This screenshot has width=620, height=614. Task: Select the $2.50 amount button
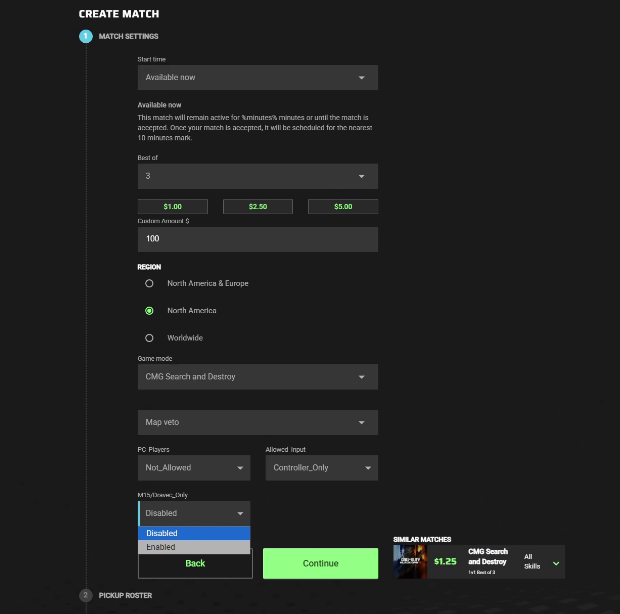(258, 206)
